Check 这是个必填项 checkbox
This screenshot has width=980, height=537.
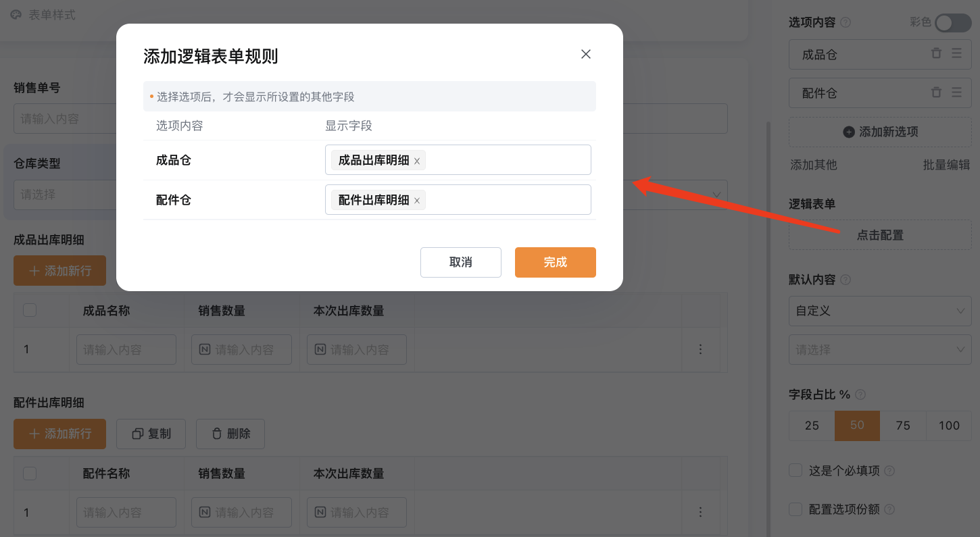click(795, 470)
